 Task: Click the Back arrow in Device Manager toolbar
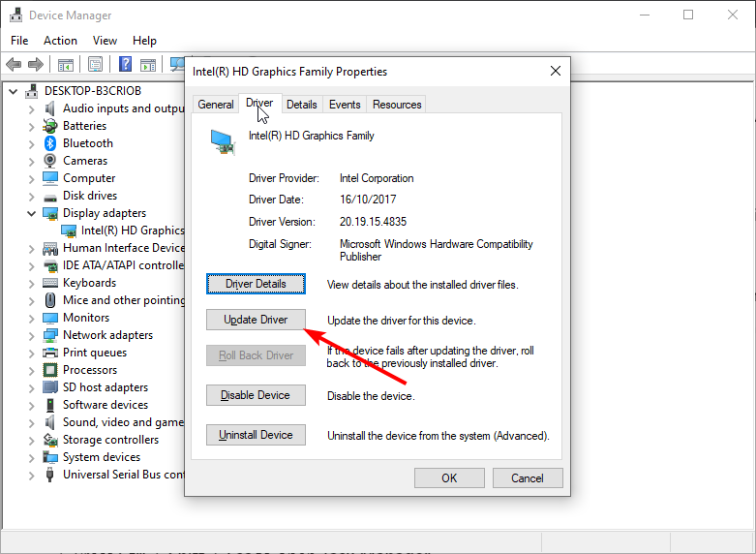click(14, 64)
